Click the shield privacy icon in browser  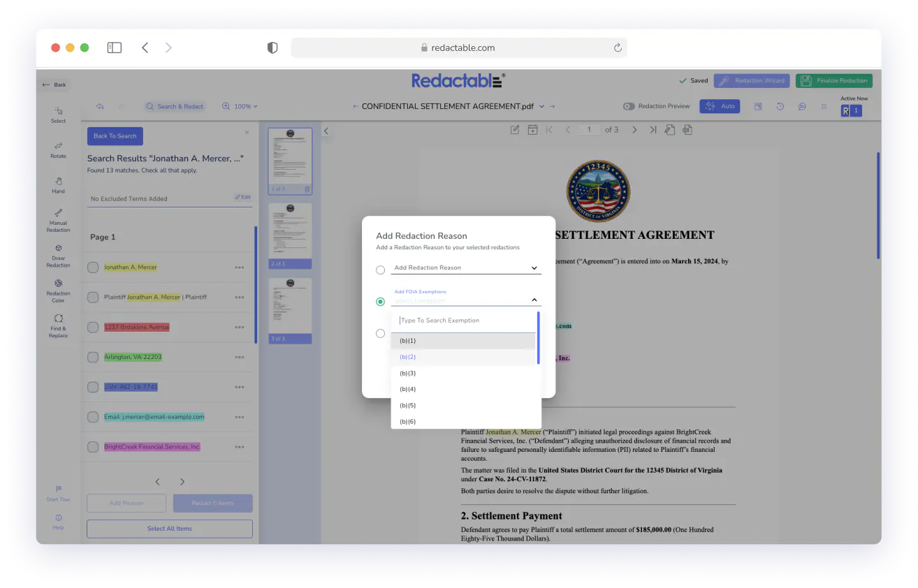pyautogui.click(x=272, y=47)
